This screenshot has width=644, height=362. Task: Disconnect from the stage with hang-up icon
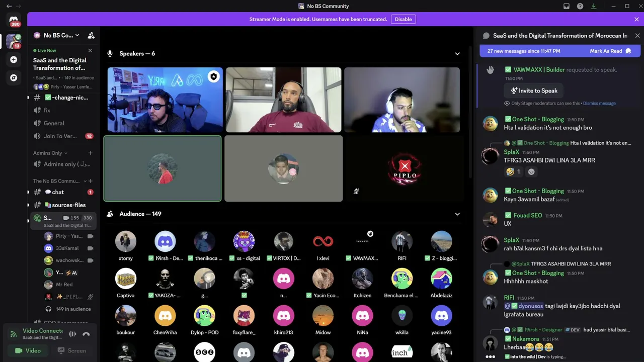click(86, 334)
